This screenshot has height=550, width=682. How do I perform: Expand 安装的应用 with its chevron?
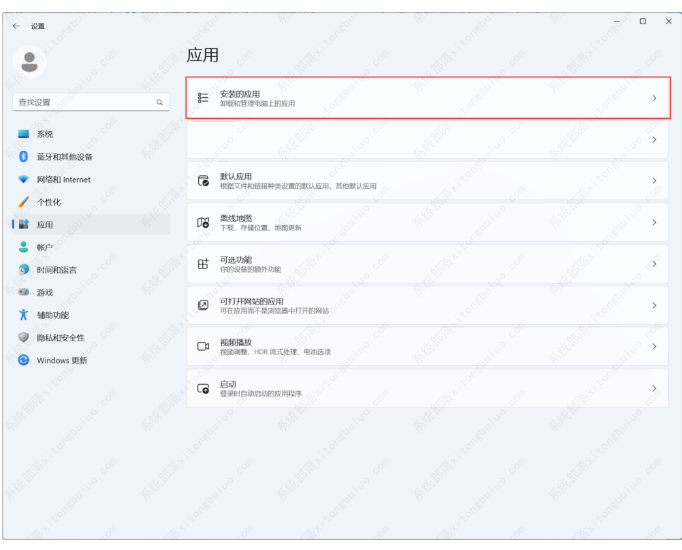(654, 98)
